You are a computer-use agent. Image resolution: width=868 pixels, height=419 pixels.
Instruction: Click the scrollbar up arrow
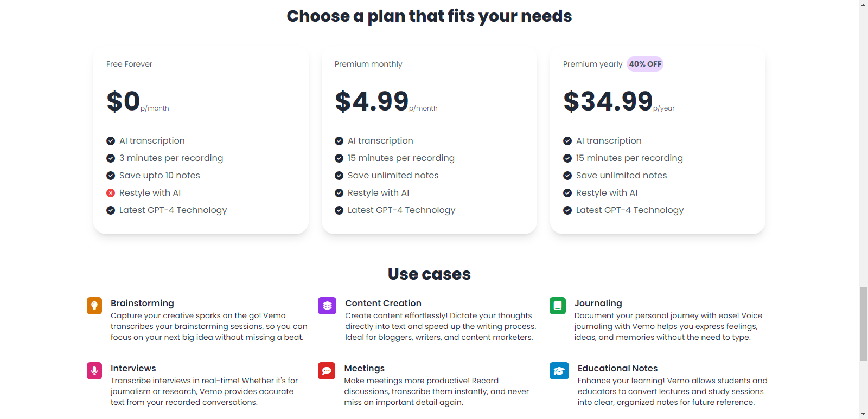click(x=863, y=4)
